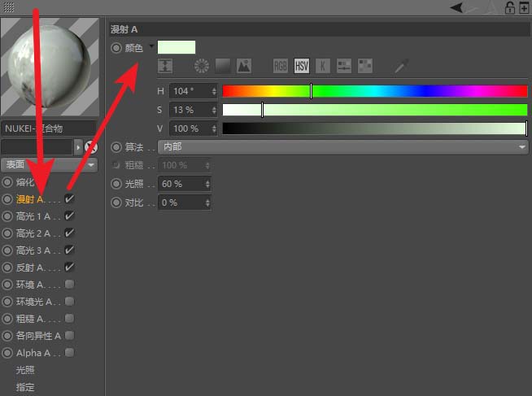Select HSV color mode button
The width and height of the screenshot is (532, 396).
pos(302,66)
